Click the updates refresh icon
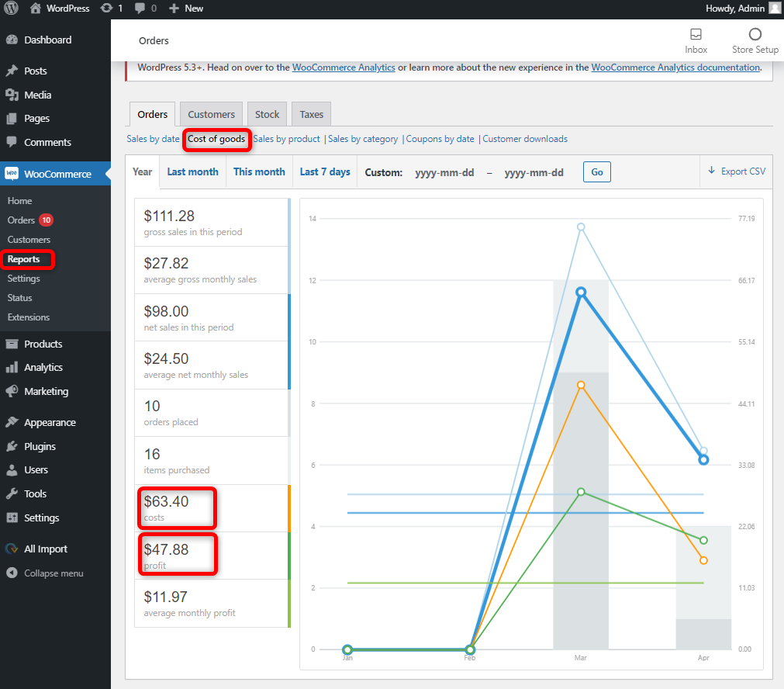The height and width of the screenshot is (689, 784). [106, 8]
